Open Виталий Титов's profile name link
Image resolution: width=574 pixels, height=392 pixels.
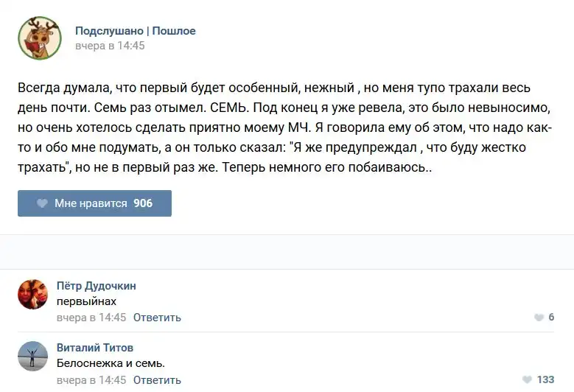[x=94, y=348]
